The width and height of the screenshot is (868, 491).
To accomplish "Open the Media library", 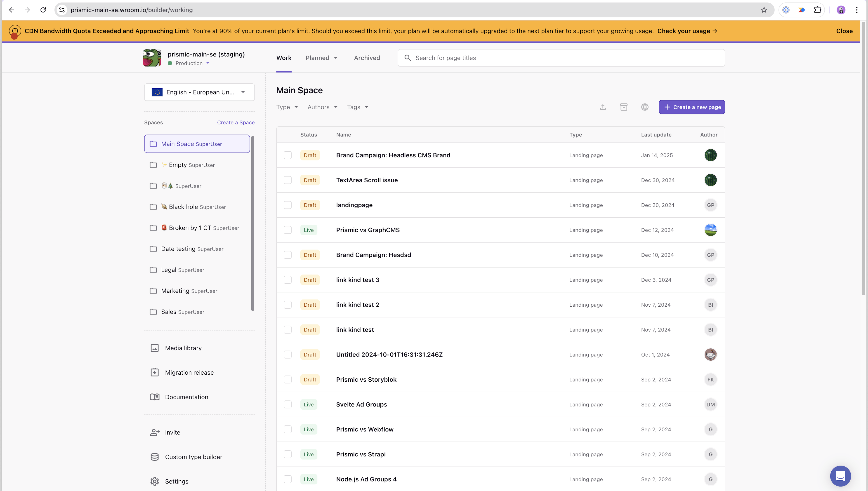I will 183,348.
